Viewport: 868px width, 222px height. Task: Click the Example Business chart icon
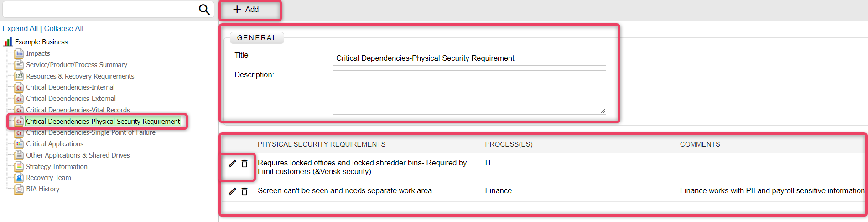[8, 42]
